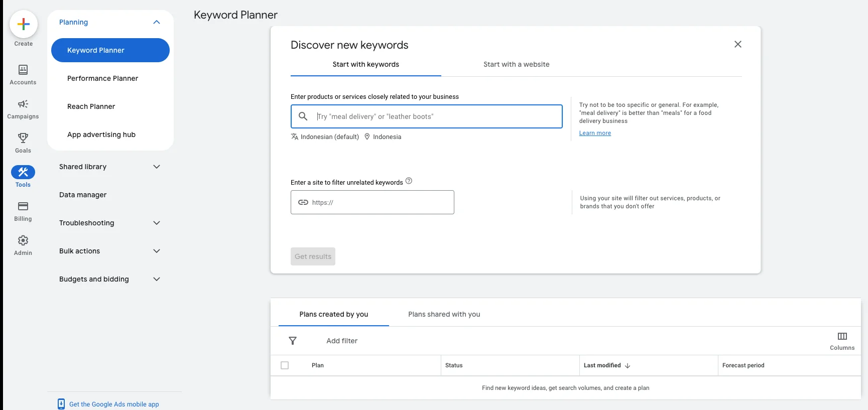
Task: Switch to Start with a website tab
Action: tap(516, 64)
